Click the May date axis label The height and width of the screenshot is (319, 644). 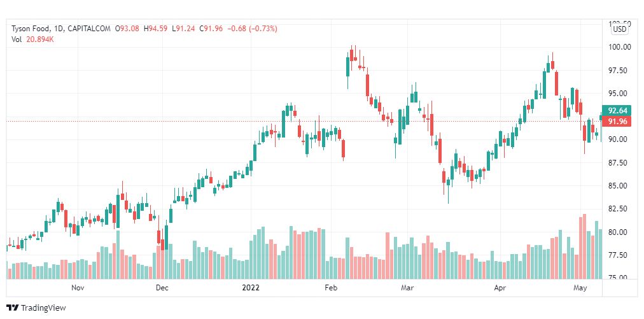coord(580,288)
